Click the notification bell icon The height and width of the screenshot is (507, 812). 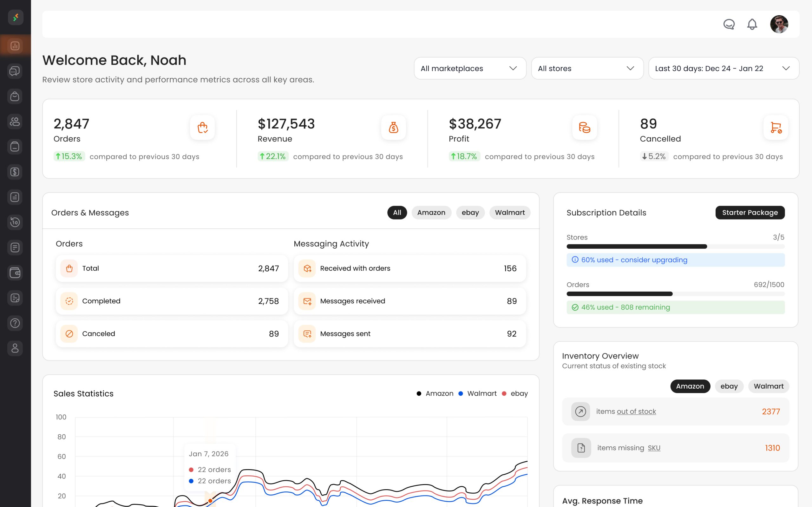(752, 24)
